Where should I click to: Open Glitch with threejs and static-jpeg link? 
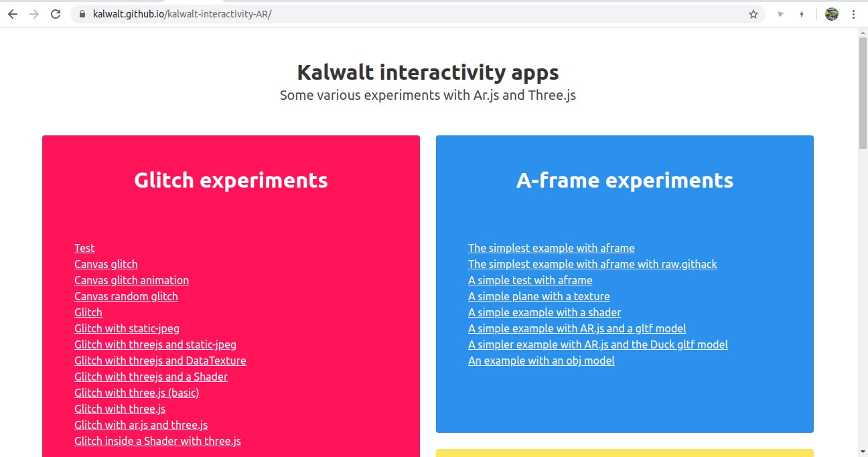click(x=155, y=344)
